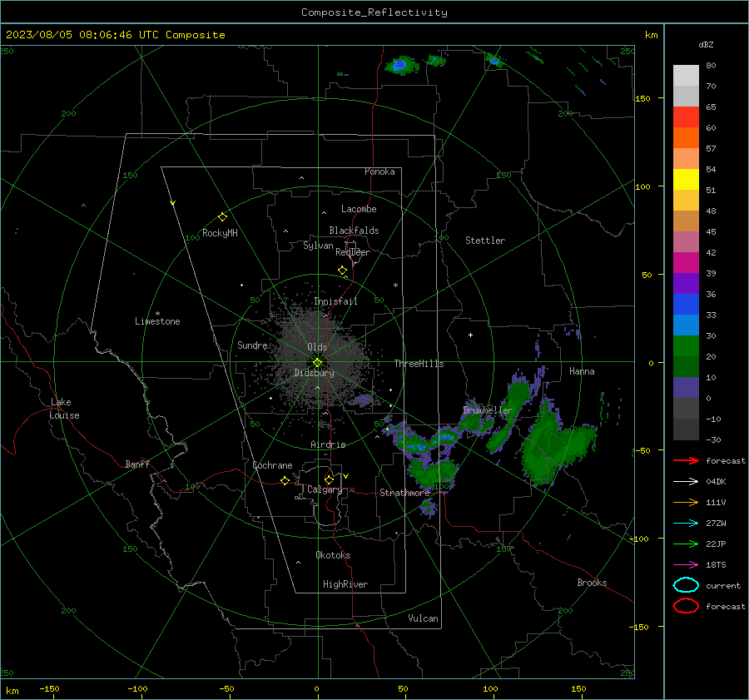
Task: Click the Stettler city label
Action: coord(485,241)
